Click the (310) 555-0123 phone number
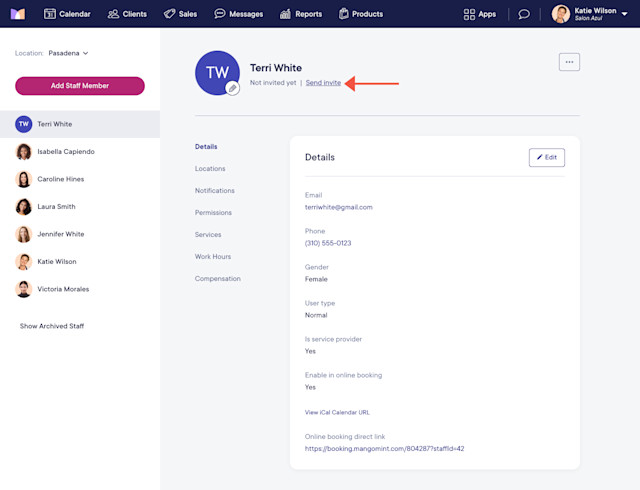Screen dimensions: 640x490 (x=328, y=243)
